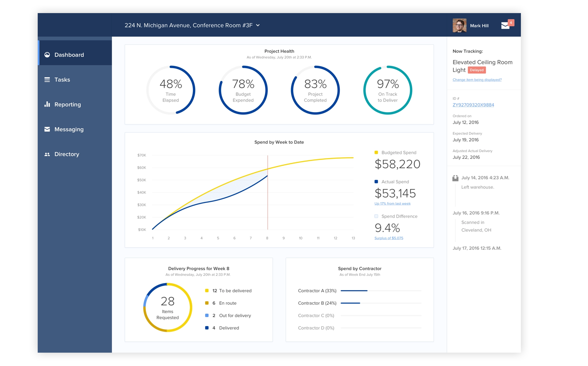Expand the chevron next to 224 N. Michigan Avenue
The width and height of the screenshot is (588, 366).
pyautogui.click(x=258, y=25)
